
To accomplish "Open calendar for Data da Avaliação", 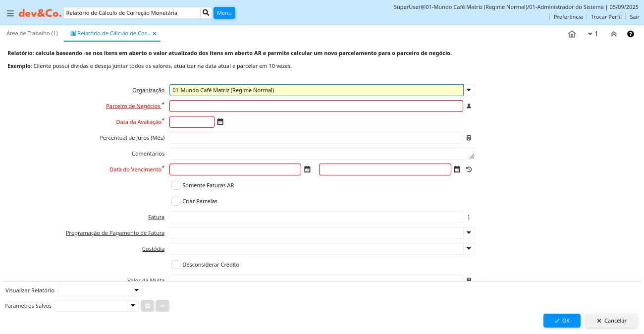I will [x=220, y=122].
